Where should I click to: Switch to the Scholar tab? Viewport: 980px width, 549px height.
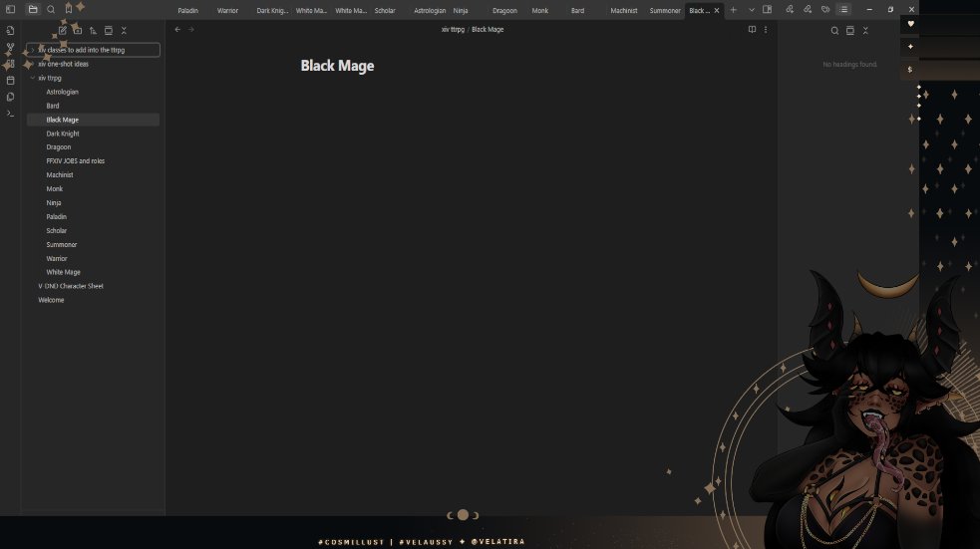coord(385,11)
